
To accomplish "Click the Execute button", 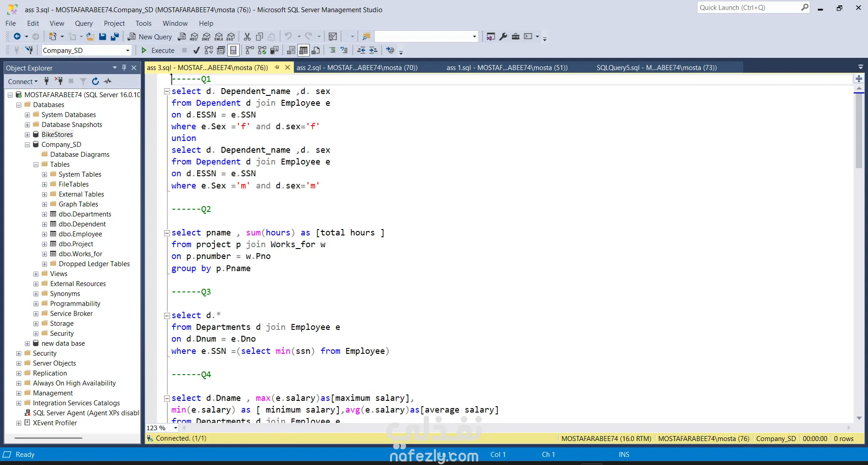I will click(158, 51).
